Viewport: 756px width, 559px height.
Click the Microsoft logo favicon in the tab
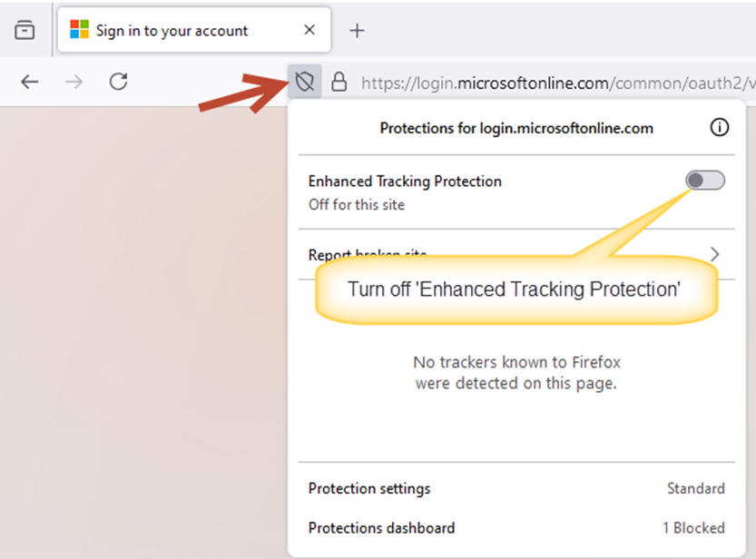click(80, 29)
